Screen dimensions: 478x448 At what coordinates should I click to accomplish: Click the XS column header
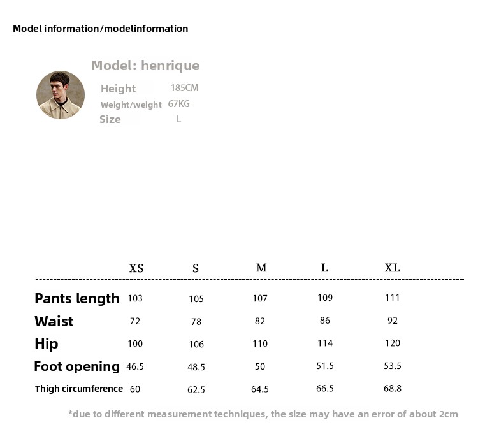pos(136,268)
